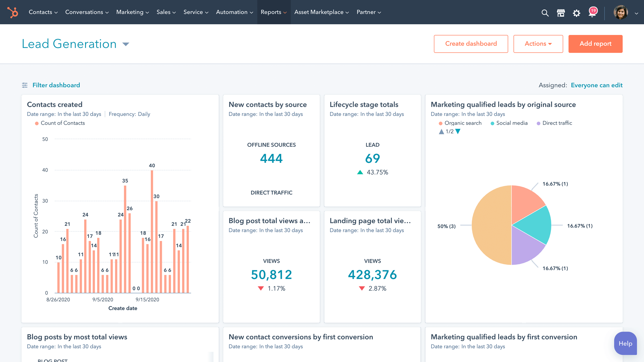644x362 pixels.
Task: Click the Add report button
Action: [595, 43]
